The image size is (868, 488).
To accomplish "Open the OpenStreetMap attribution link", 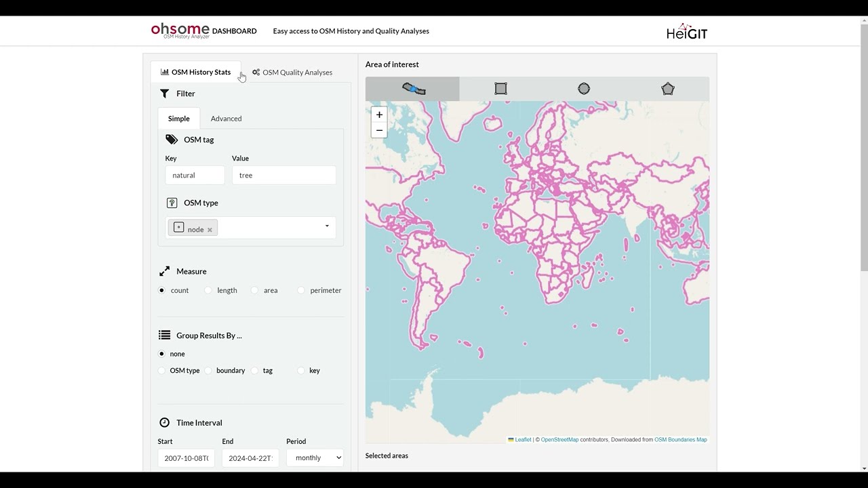I will point(559,440).
